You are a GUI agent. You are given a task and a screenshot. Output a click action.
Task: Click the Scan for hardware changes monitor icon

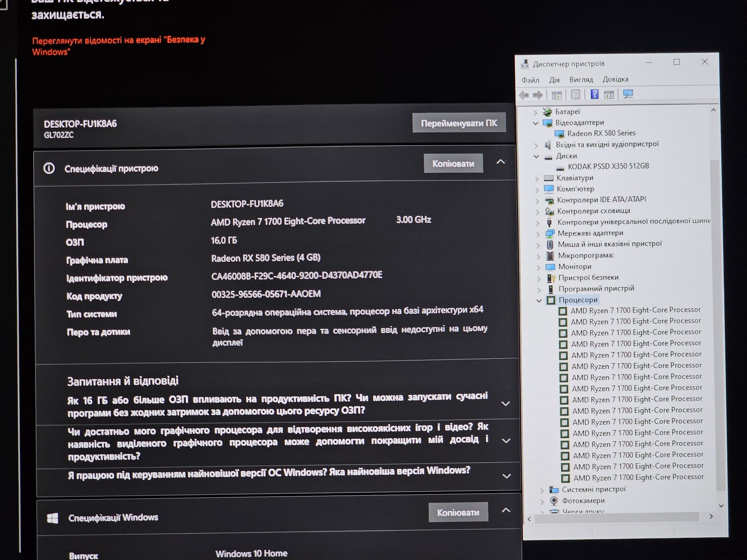click(x=628, y=94)
